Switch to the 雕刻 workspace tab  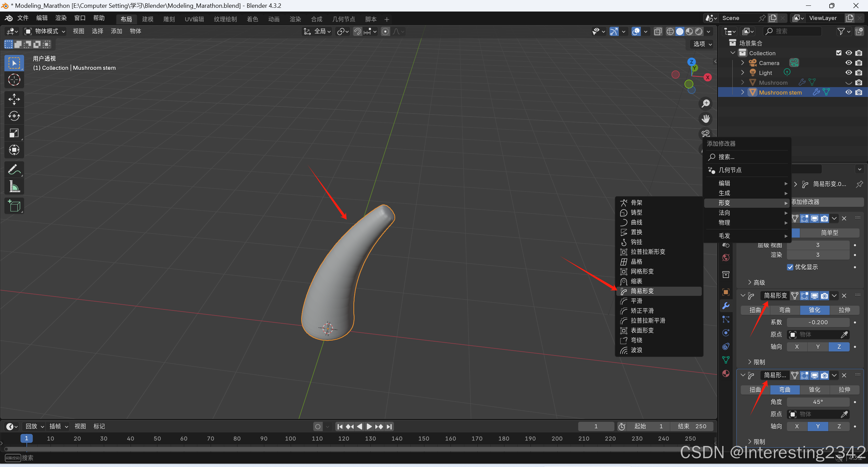pos(169,19)
